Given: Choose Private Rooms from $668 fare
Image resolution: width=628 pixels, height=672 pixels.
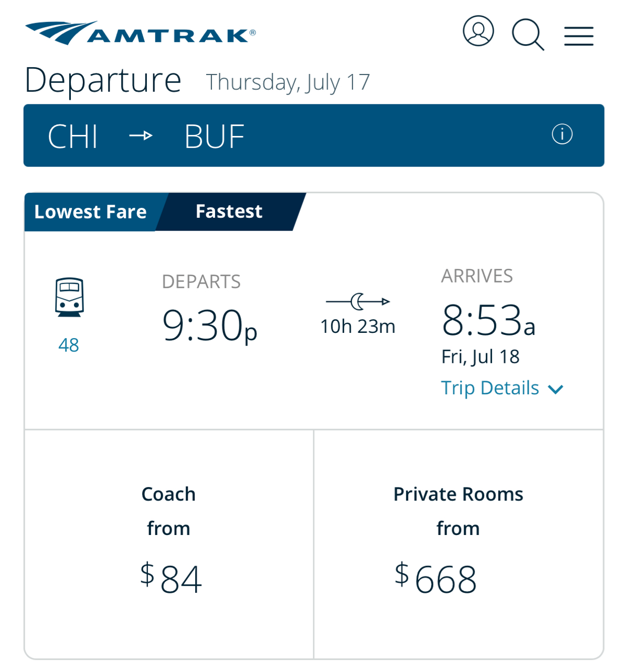Looking at the screenshot, I should (x=458, y=544).
